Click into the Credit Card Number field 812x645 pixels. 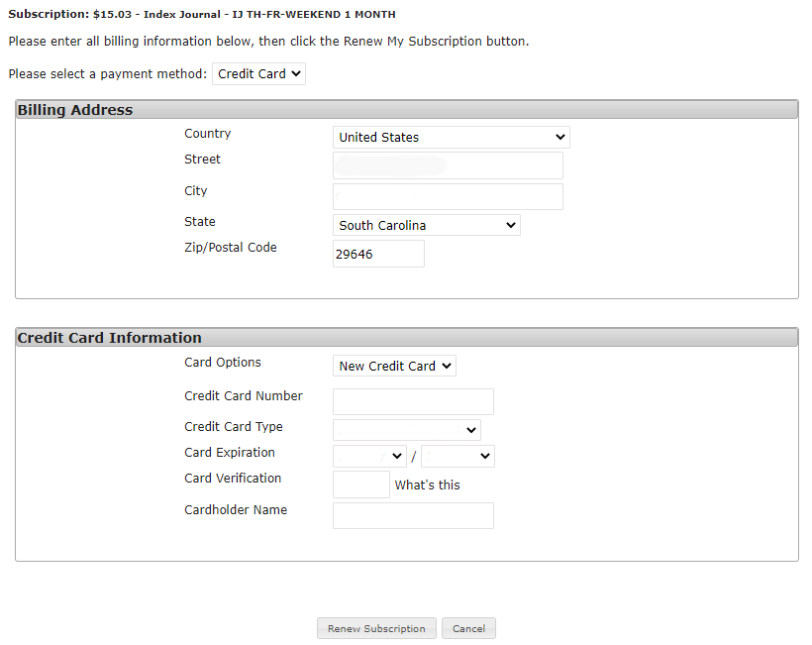[x=413, y=401]
